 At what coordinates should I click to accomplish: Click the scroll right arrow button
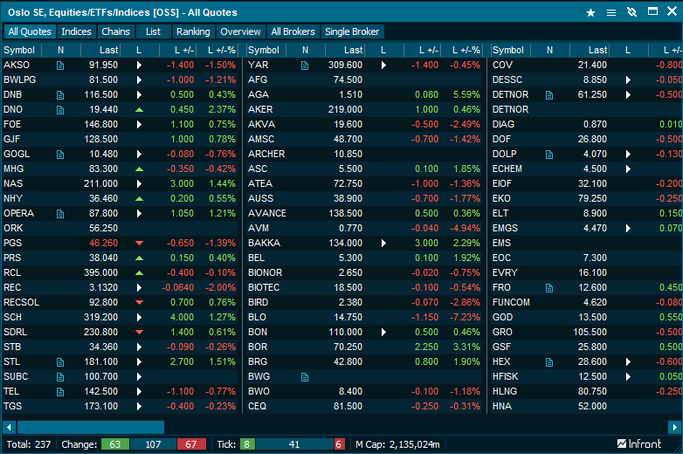[x=674, y=427]
